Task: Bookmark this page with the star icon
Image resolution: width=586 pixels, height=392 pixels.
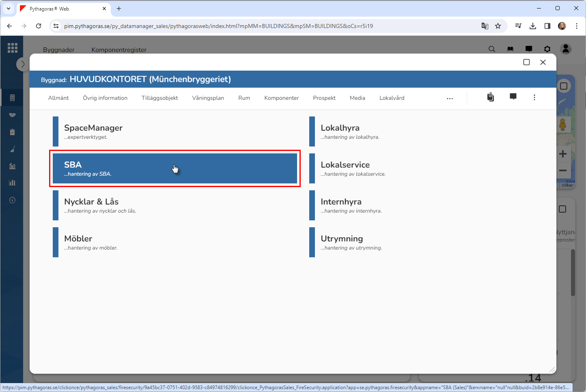Action: [498, 26]
